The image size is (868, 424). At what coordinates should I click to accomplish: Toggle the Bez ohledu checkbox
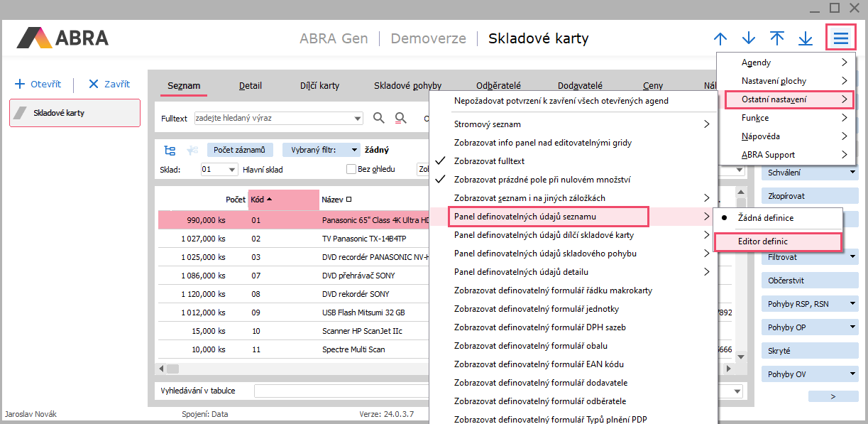click(x=351, y=169)
